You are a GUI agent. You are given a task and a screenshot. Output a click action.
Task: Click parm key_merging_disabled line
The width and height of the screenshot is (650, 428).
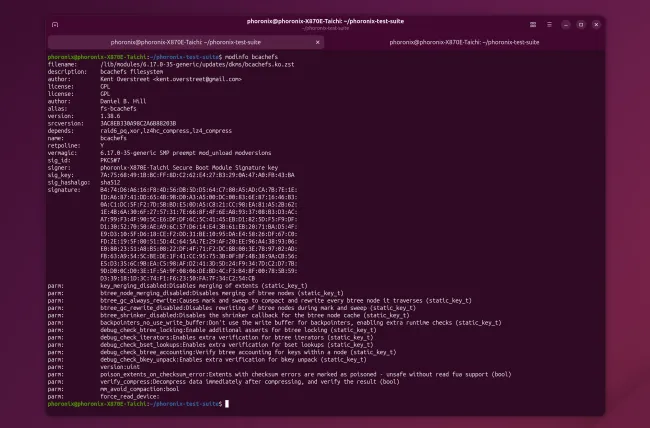point(204,286)
